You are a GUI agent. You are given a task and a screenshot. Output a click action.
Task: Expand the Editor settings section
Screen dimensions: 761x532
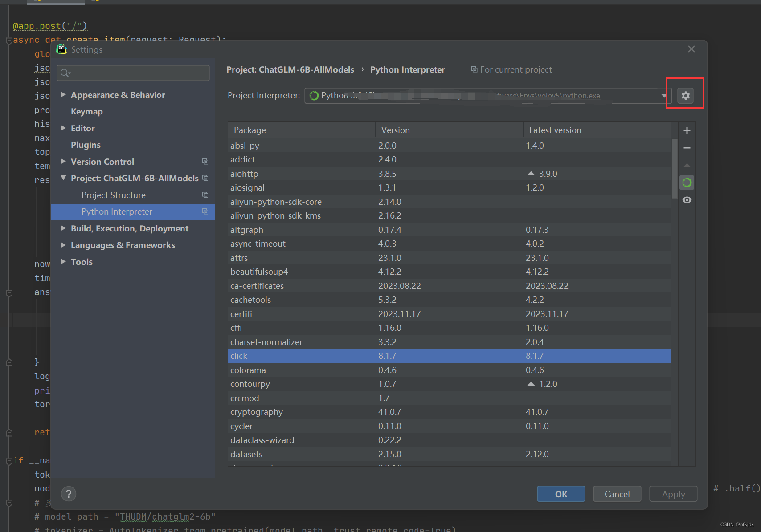pyautogui.click(x=63, y=128)
